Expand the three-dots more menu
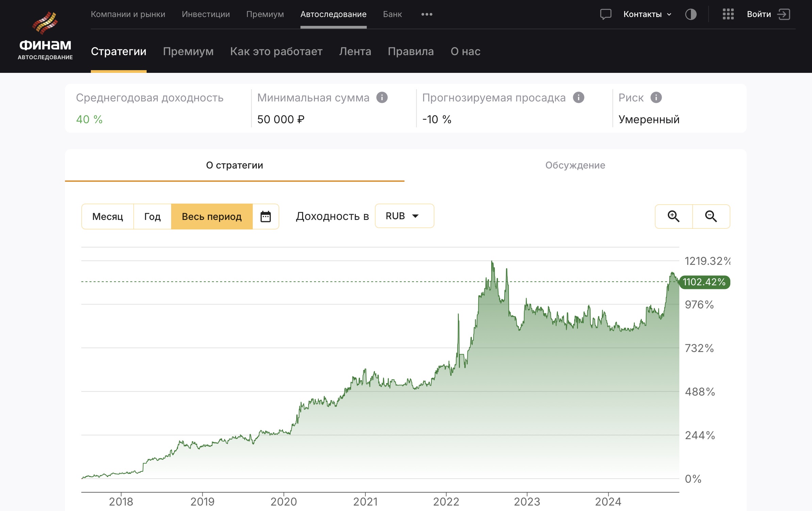 [x=427, y=14]
